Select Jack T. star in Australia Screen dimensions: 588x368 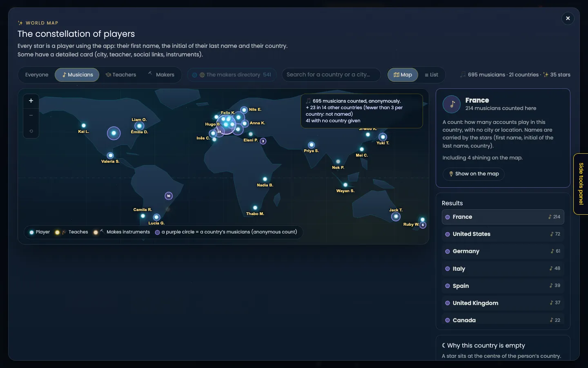[396, 216]
